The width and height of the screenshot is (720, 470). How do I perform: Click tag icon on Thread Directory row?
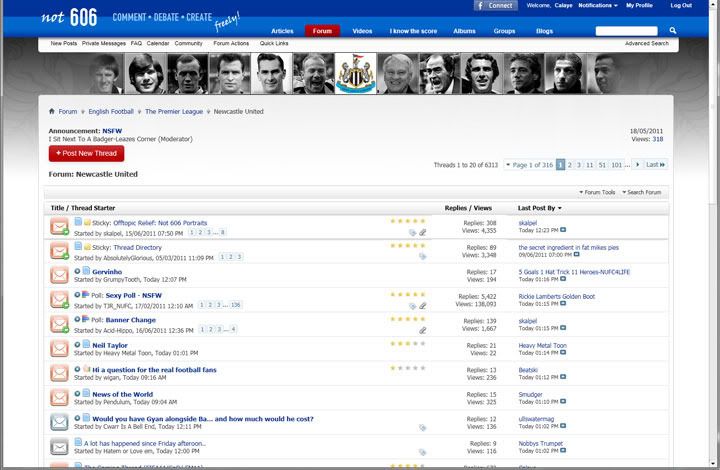coord(422,256)
